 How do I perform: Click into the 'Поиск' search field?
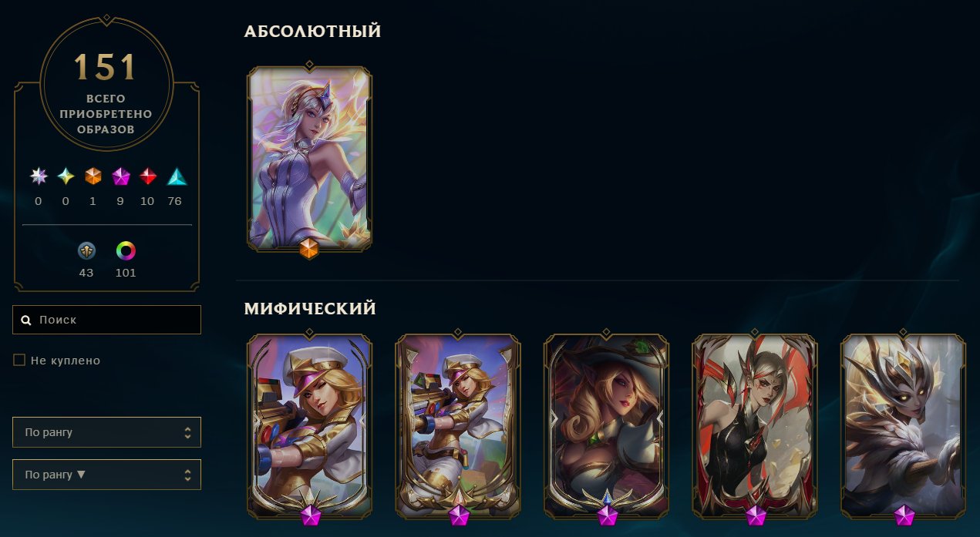pos(106,320)
